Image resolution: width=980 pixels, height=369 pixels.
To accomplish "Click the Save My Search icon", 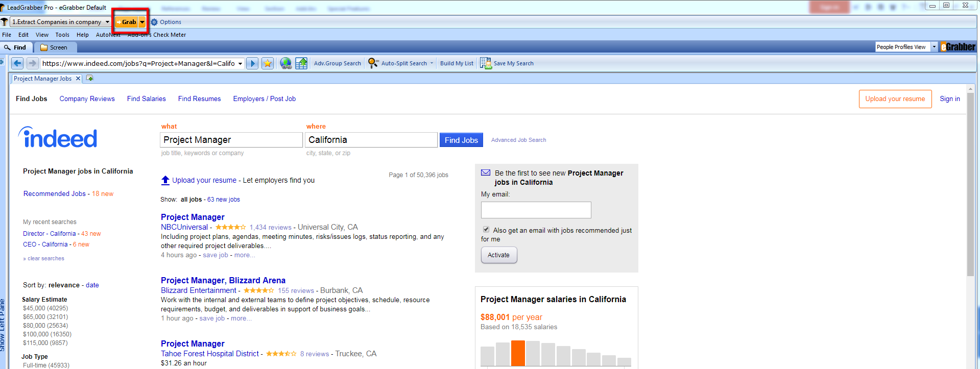I will [x=485, y=63].
